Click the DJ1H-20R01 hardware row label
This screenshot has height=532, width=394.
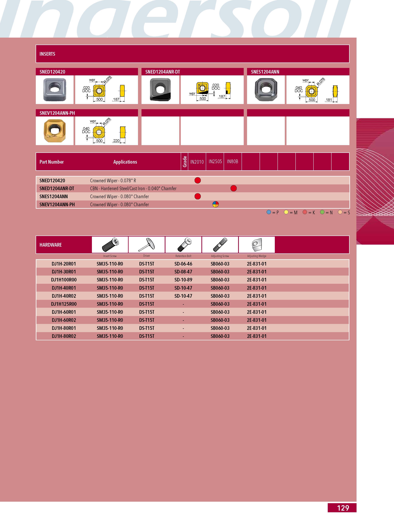point(64,264)
